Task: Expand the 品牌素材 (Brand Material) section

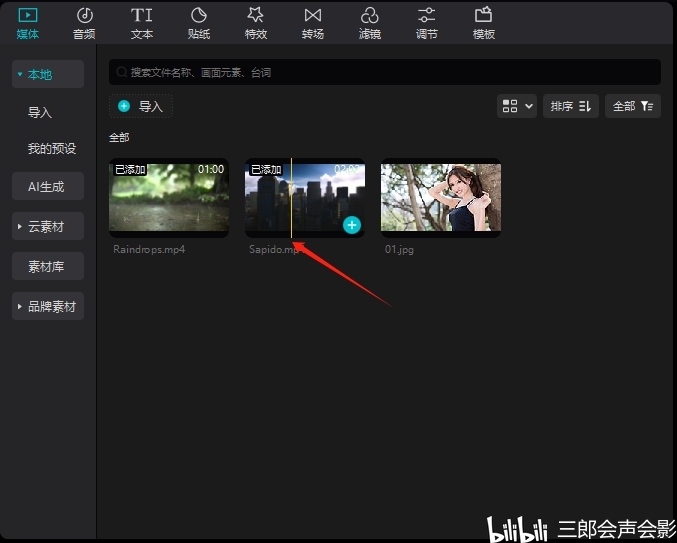Action: pyautogui.click(x=48, y=306)
